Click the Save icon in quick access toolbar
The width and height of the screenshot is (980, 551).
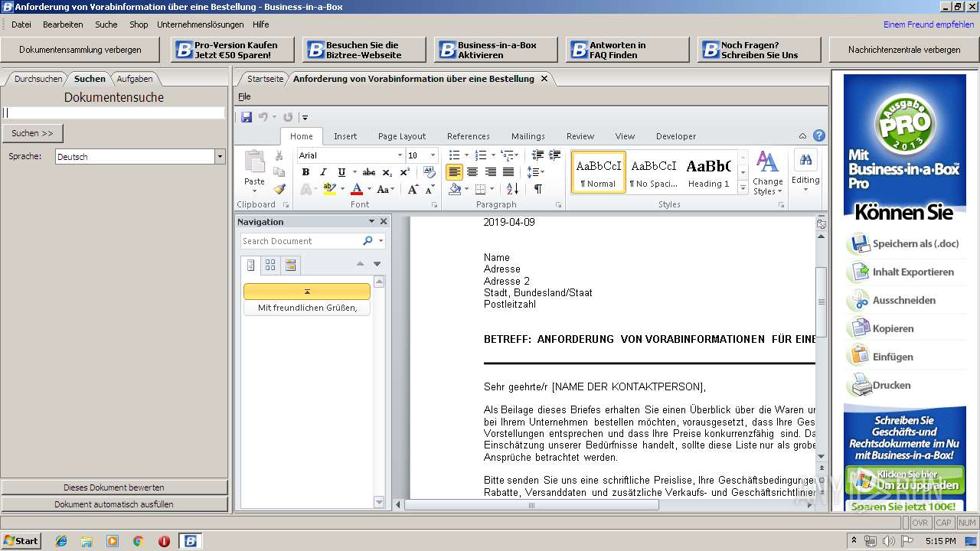point(247,117)
